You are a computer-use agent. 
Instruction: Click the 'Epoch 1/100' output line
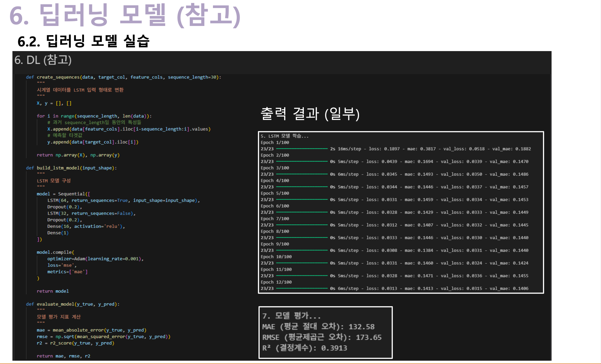(x=275, y=143)
